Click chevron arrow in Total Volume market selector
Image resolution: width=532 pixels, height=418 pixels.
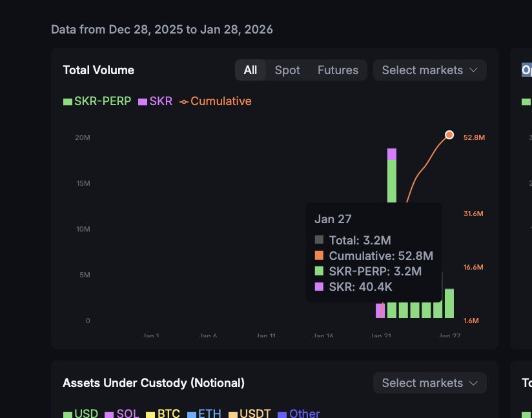pos(473,70)
